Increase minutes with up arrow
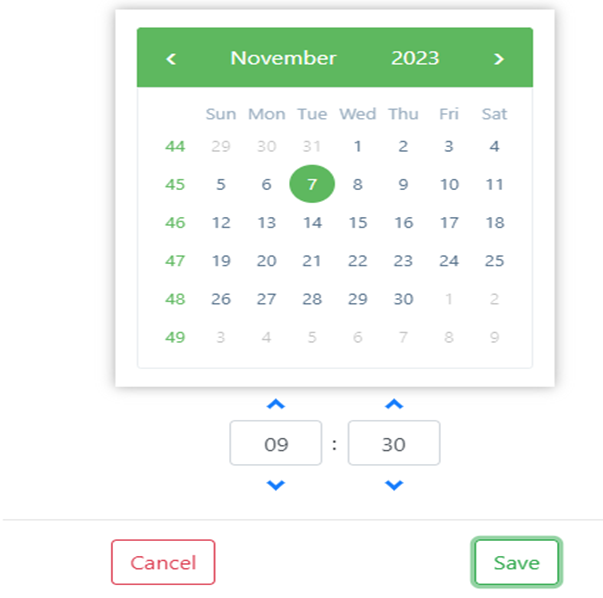Viewport: 603px width, 598px height. tap(394, 404)
